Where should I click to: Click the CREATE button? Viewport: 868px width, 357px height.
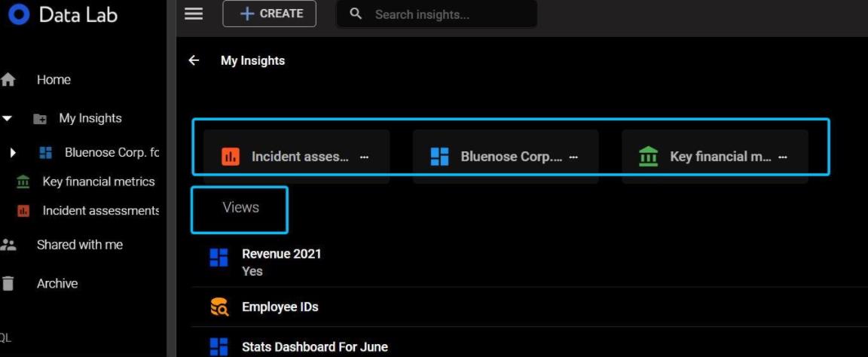coord(270,14)
